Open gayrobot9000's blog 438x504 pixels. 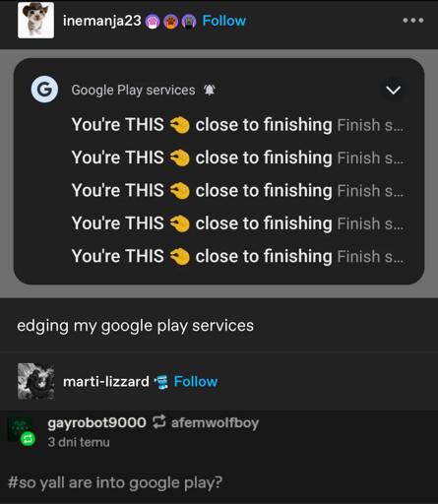coord(96,422)
